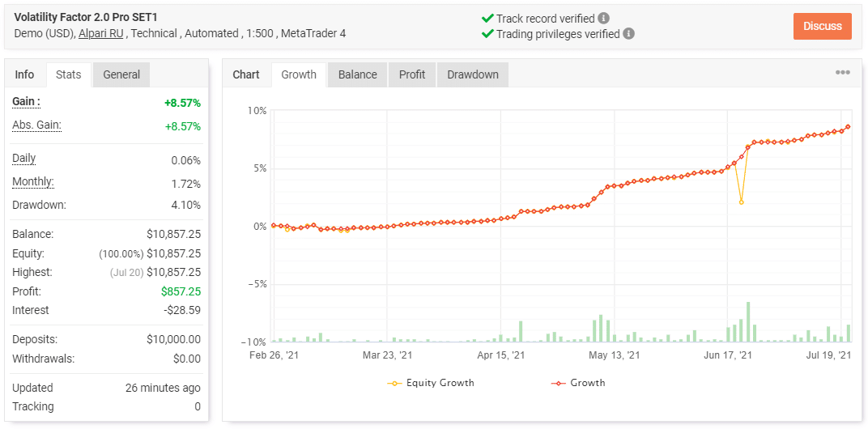The height and width of the screenshot is (429, 868).
Task: Select the Stats tab
Action: [69, 74]
